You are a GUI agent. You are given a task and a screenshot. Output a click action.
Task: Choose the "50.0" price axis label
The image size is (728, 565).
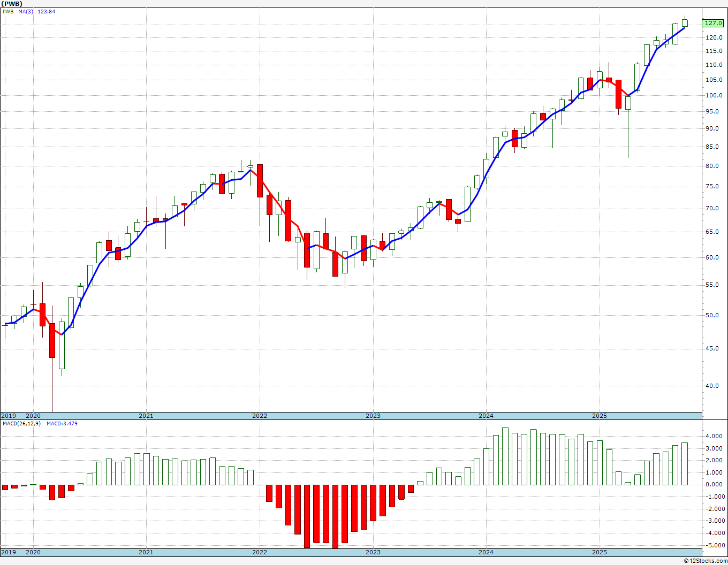(712, 315)
